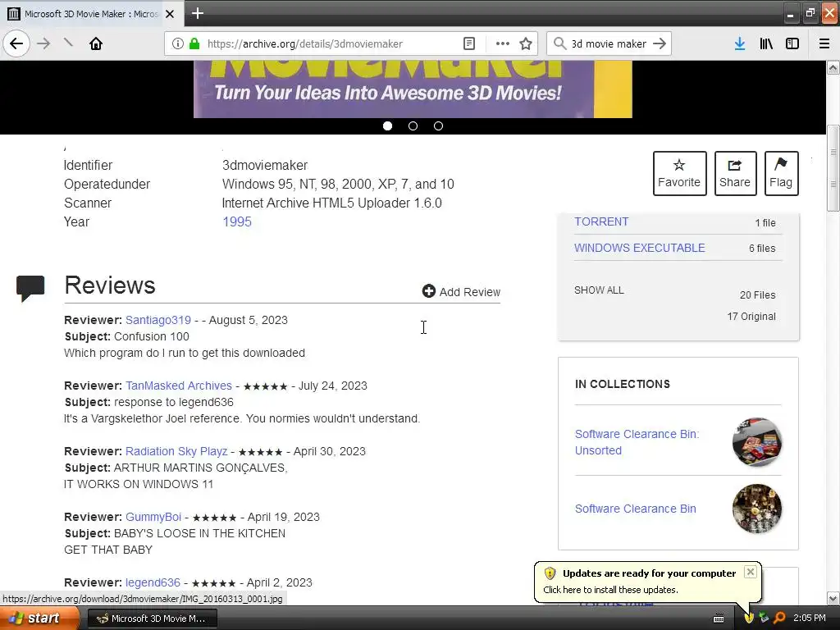Toggle reader view in address bar
The image size is (840, 630).
(468, 44)
